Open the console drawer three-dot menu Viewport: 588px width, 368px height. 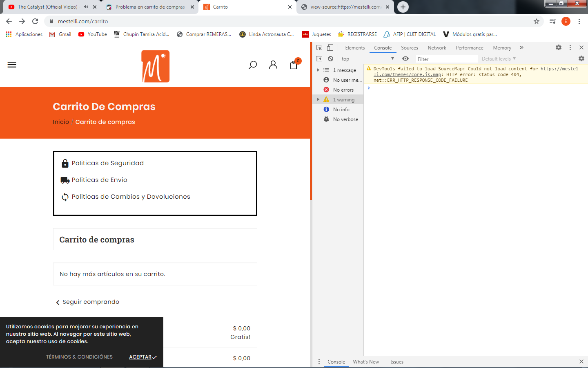(x=319, y=362)
